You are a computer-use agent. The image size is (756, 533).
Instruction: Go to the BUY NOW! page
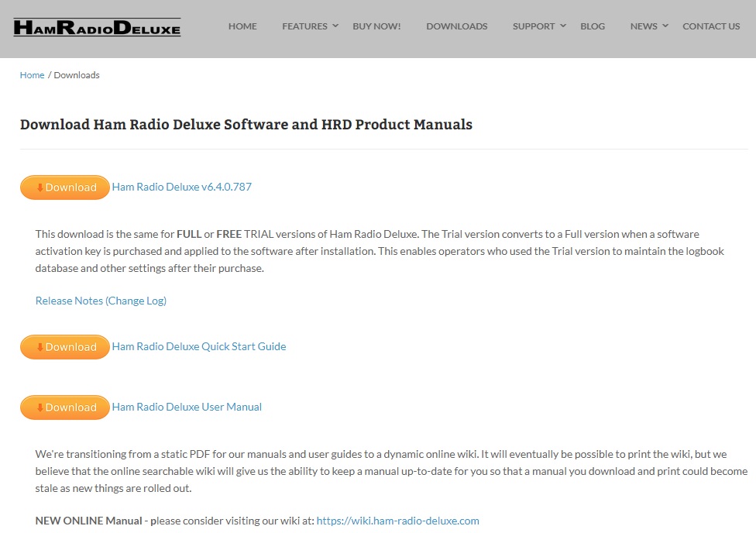pos(376,26)
